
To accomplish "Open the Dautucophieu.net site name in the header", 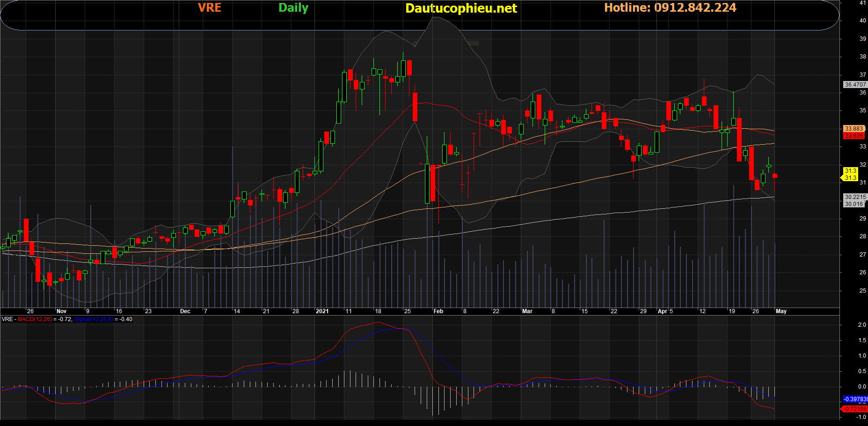I will (461, 8).
